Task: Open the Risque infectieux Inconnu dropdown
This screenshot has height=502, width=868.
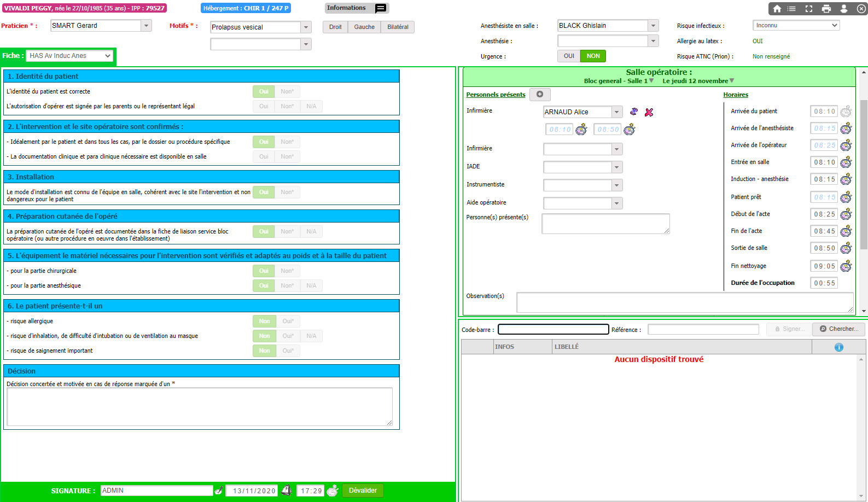Action: tap(796, 25)
